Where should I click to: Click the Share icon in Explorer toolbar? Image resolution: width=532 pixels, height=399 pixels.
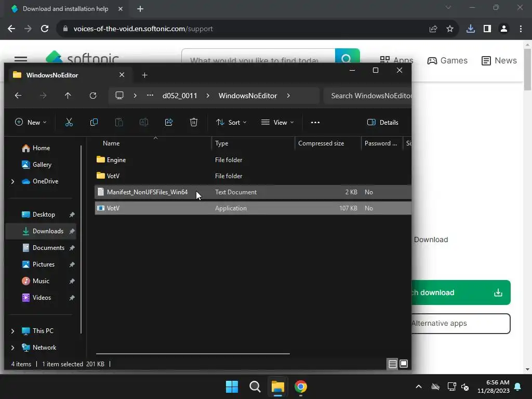[x=169, y=123]
